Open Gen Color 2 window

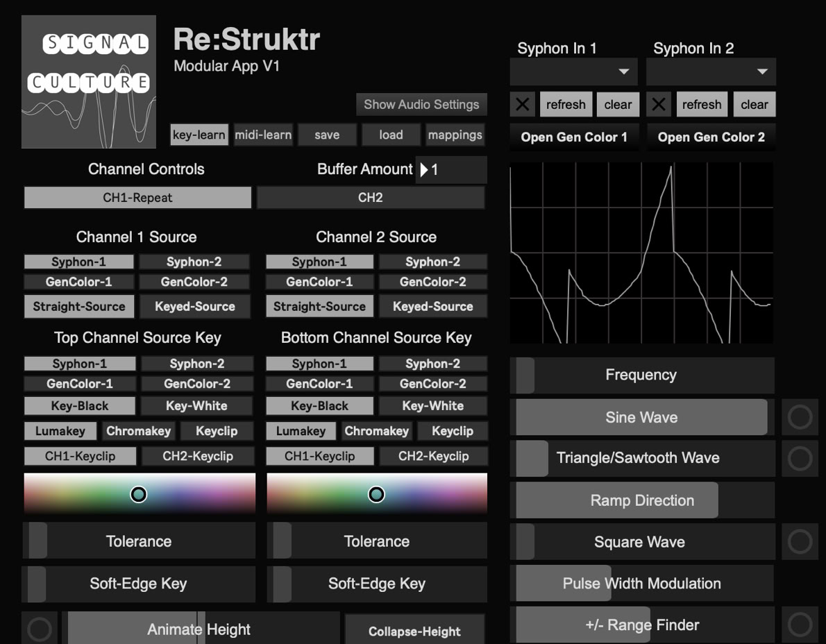[x=711, y=137]
